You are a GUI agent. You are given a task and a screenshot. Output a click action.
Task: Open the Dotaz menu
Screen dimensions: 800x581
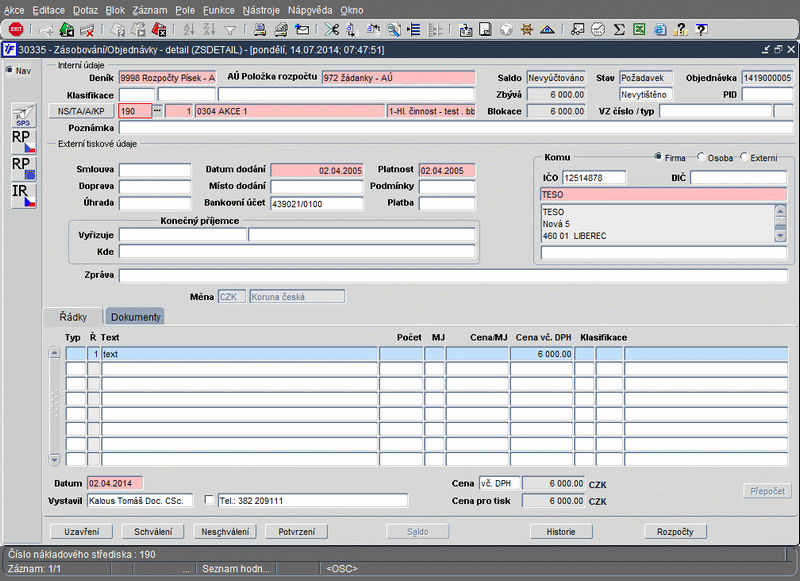(85, 10)
